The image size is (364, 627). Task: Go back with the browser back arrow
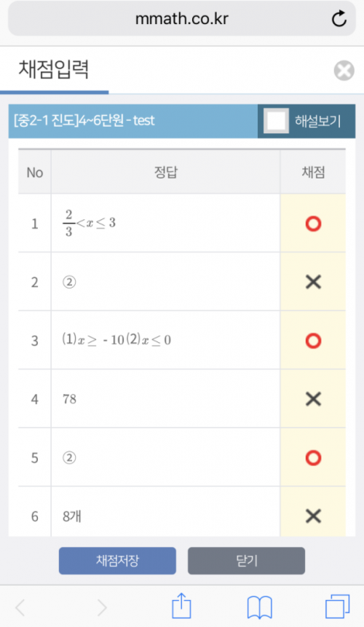point(20,607)
